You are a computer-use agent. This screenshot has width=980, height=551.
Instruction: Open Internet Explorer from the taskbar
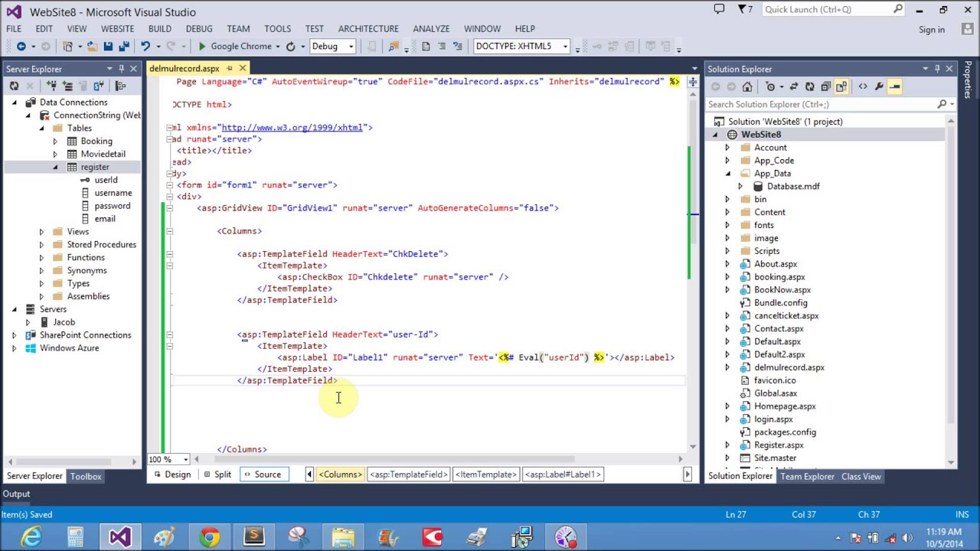tap(31, 537)
